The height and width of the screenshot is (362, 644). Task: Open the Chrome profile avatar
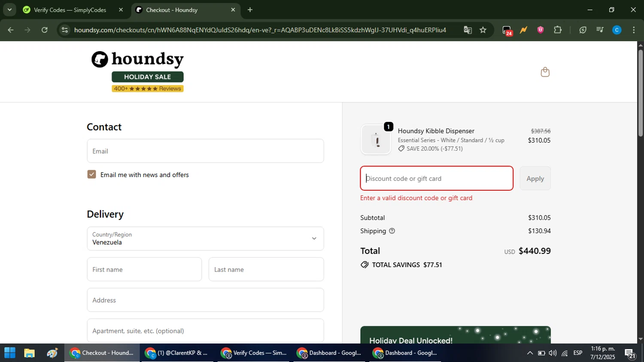pos(617,30)
